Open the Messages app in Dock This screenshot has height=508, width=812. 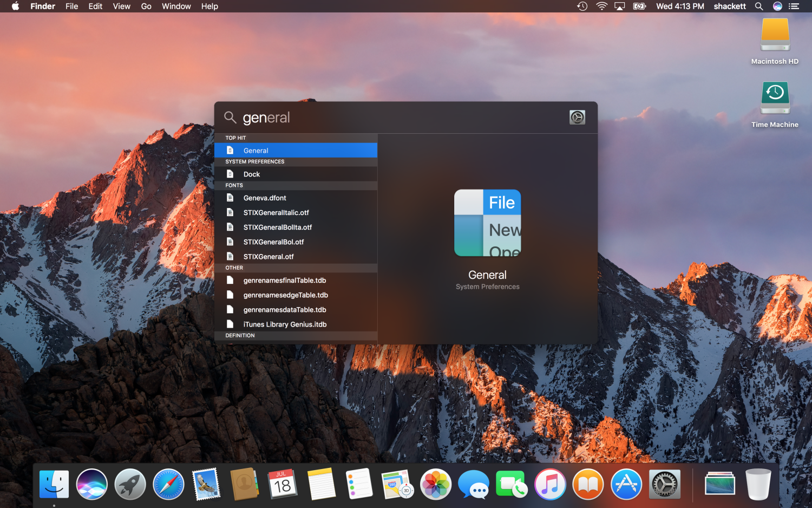pyautogui.click(x=473, y=484)
